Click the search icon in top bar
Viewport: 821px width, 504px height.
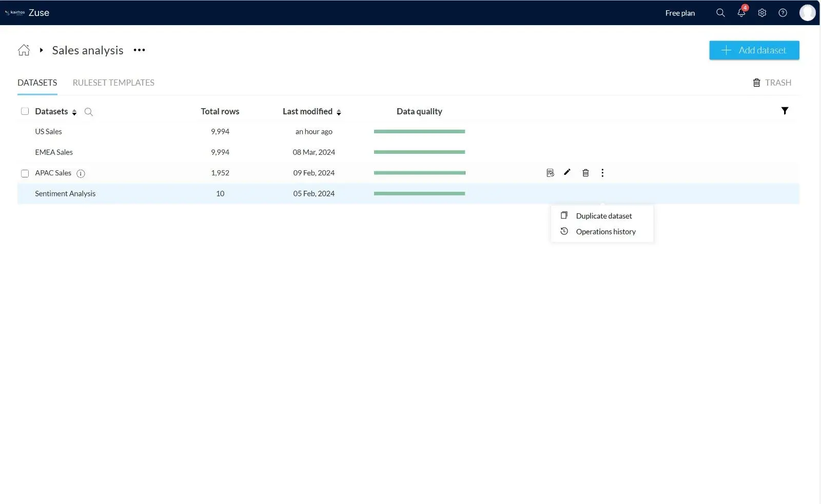pyautogui.click(x=720, y=13)
